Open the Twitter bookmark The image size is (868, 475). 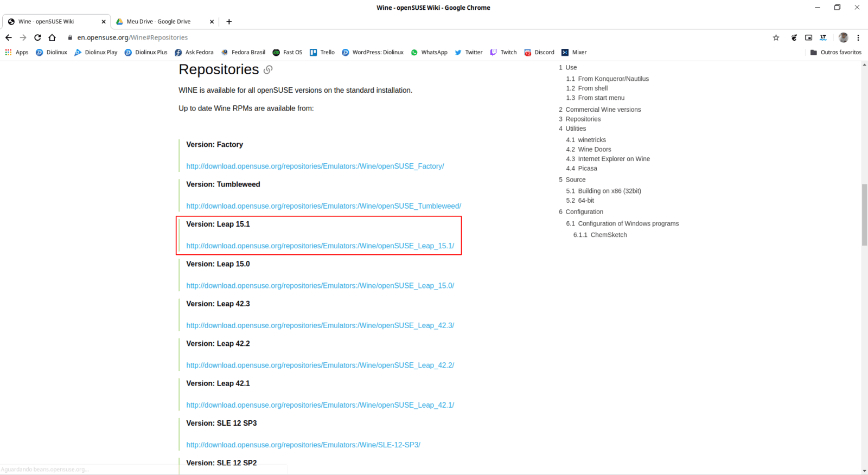469,53
